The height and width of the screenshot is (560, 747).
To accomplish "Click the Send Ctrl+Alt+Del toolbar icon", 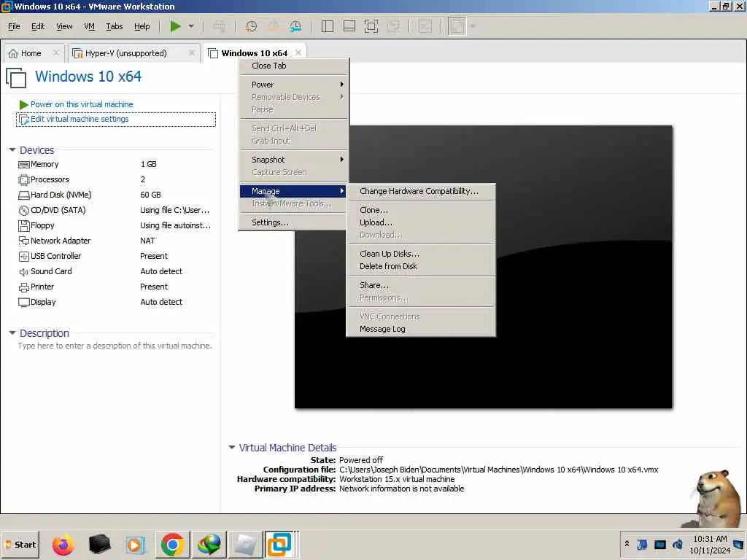I will [x=220, y=26].
